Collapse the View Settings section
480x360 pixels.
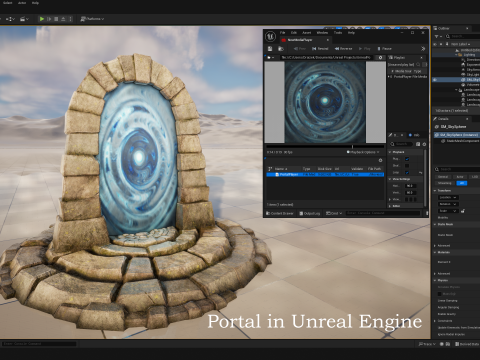pos(390,179)
